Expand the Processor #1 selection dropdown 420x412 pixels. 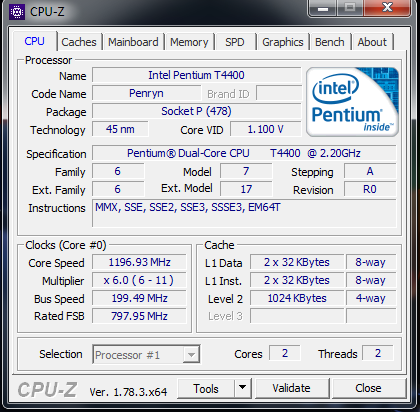click(191, 355)
